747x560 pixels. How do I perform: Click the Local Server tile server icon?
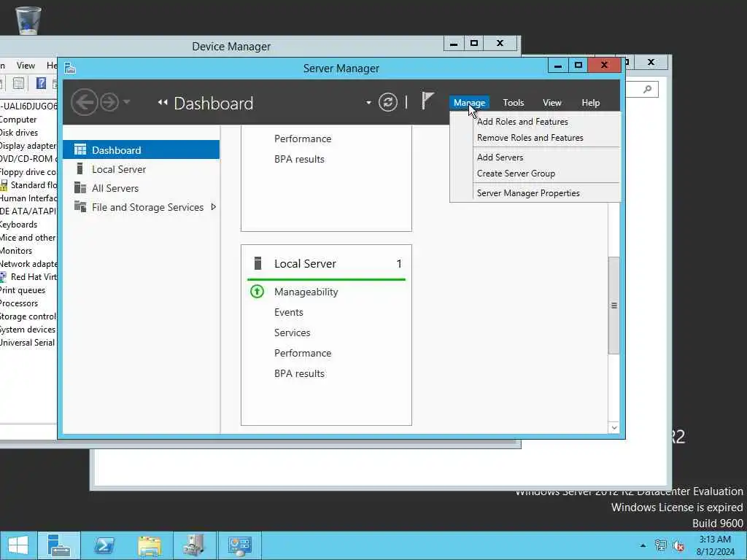[x=258, y=263]
